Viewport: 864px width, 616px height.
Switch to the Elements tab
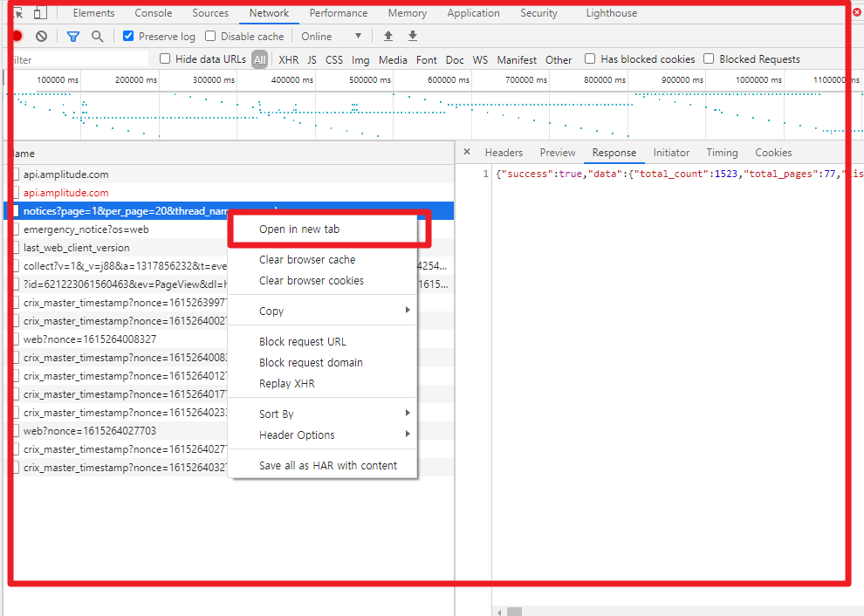[x=93, y=13]
